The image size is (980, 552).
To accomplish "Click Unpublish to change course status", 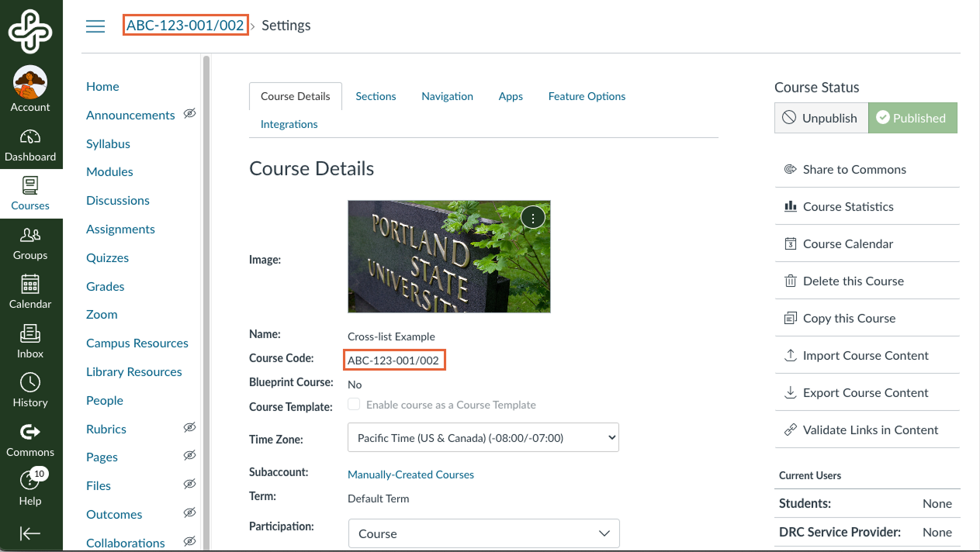I will (x=821, y=117).
